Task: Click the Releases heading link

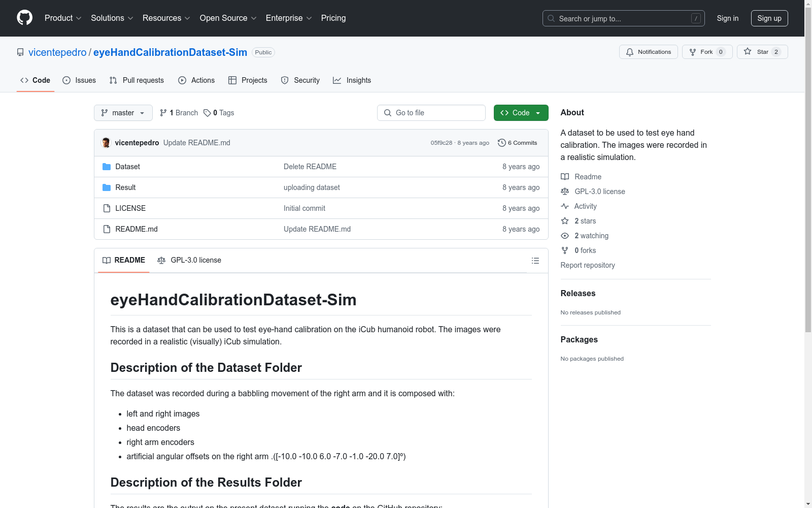Action: pos(578,293)
